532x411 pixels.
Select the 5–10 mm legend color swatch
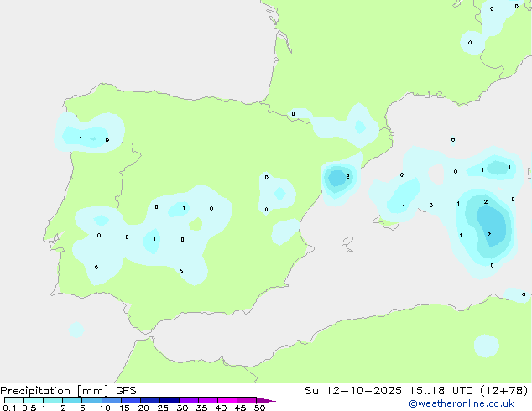91,400
